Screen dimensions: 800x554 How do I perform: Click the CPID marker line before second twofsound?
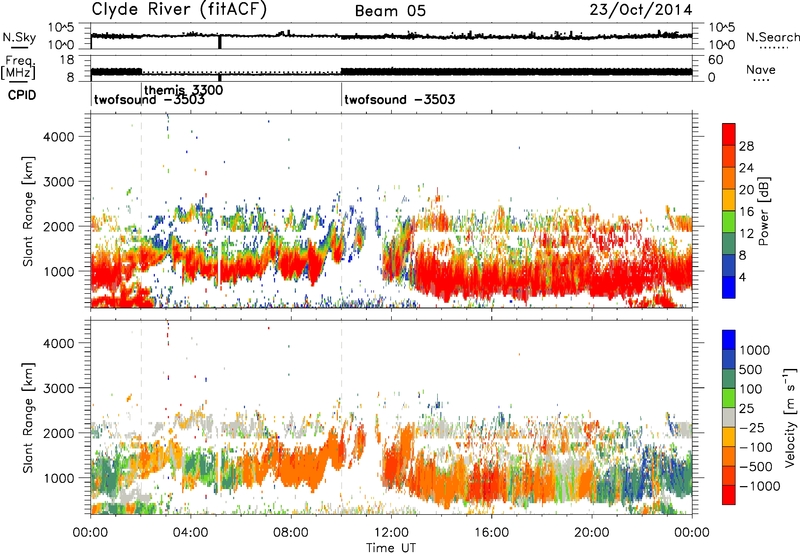pos(341,94)
